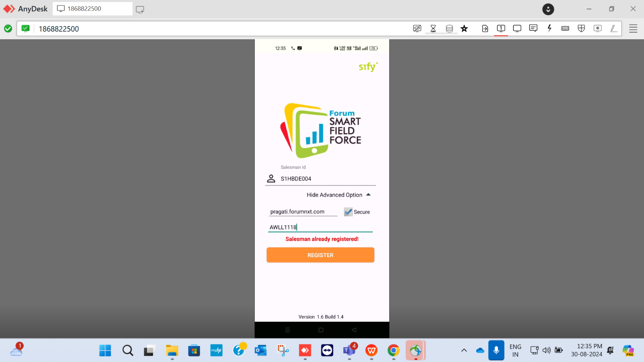Open the lightning bolt actions menu
Screen dimensions: 644x362
[550, 28]
